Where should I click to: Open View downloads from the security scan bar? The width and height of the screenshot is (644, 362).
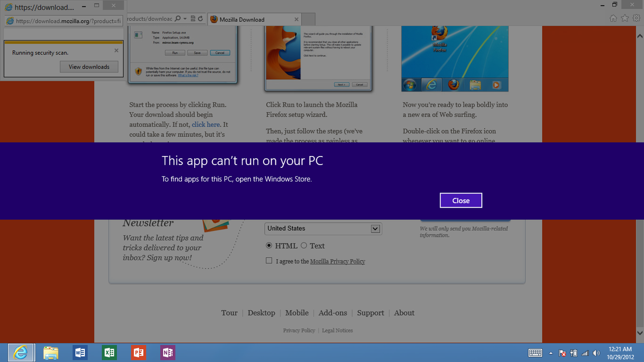tap(89, 67)
